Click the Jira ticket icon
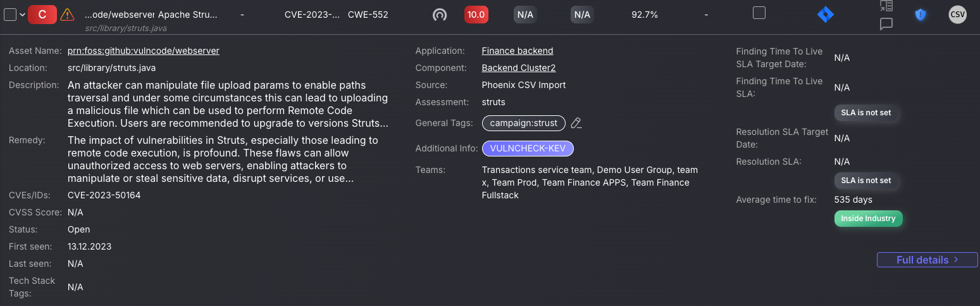 click(x=826, y=15)
